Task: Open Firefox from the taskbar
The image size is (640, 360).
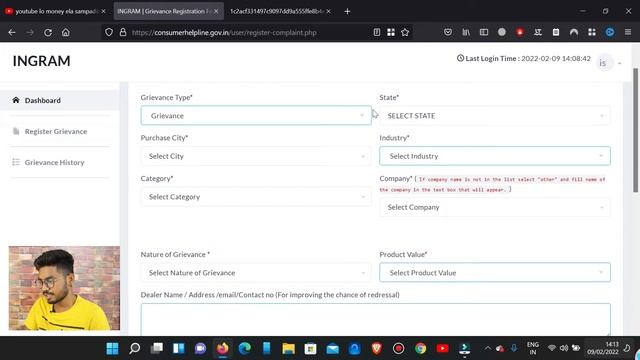Action: (222, 348)
